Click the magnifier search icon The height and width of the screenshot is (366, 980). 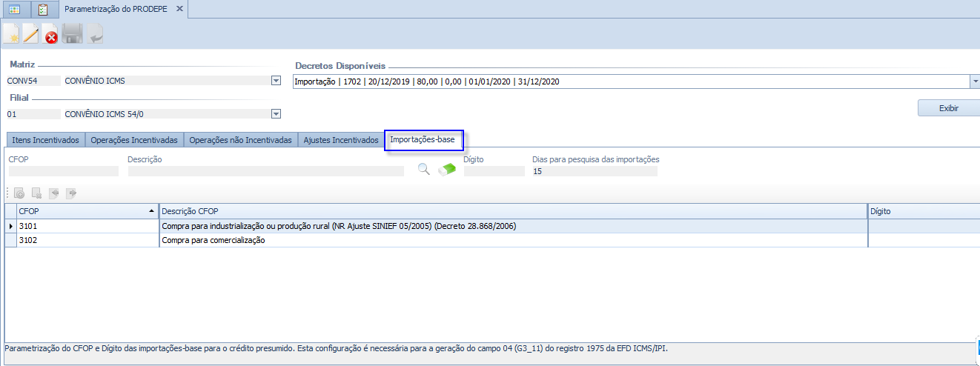point(424,170)
